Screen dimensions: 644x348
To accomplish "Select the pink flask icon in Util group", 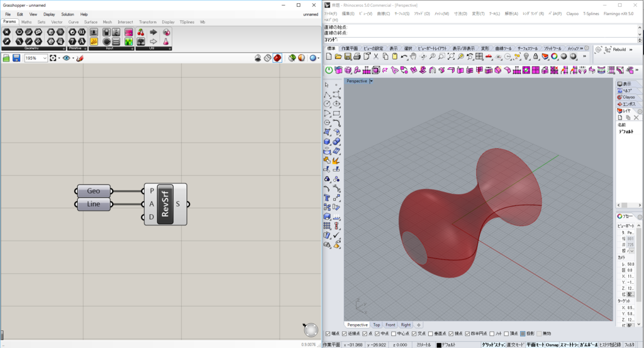I will click(166, 41).
